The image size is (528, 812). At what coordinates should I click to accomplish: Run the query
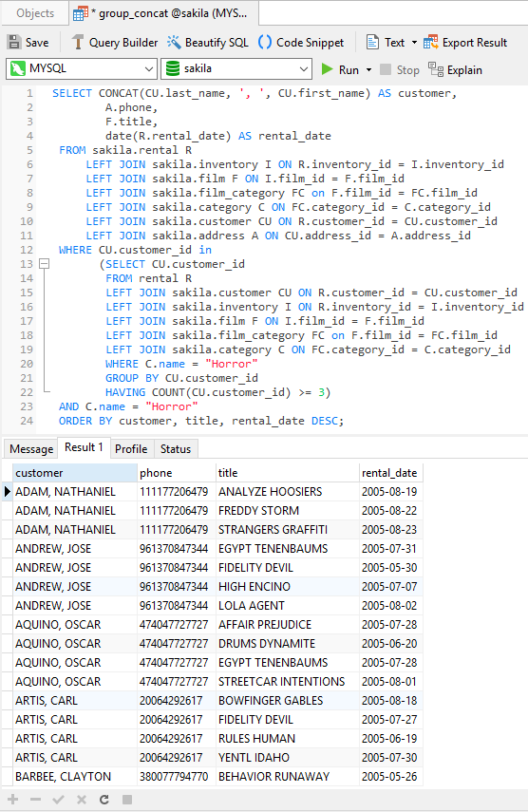[x=340, y=70]
